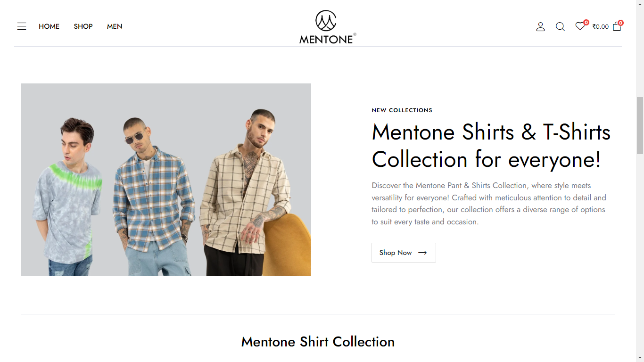Open the user account icon

pyautogui.click(x=540, y=27)
